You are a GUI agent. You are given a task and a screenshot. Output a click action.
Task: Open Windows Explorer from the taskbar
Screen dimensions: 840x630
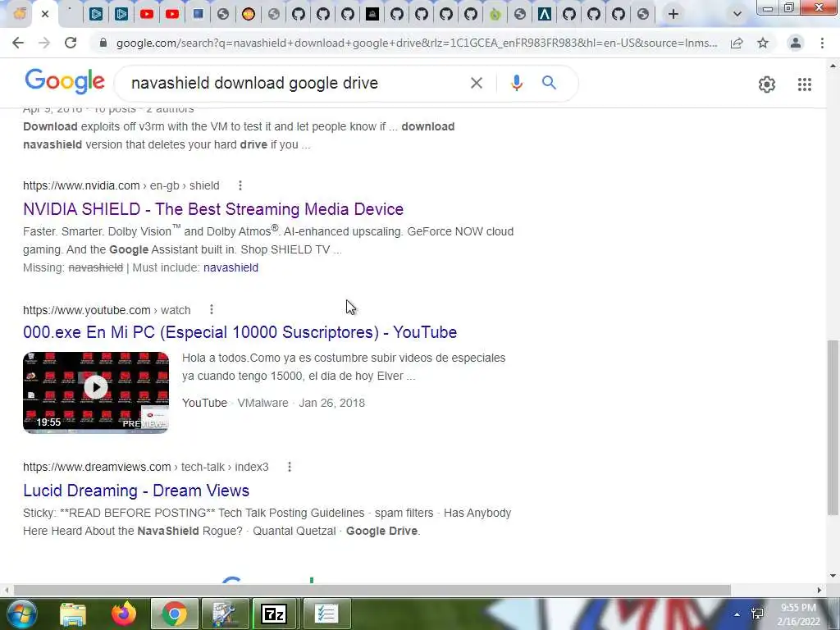coord(73,614)
